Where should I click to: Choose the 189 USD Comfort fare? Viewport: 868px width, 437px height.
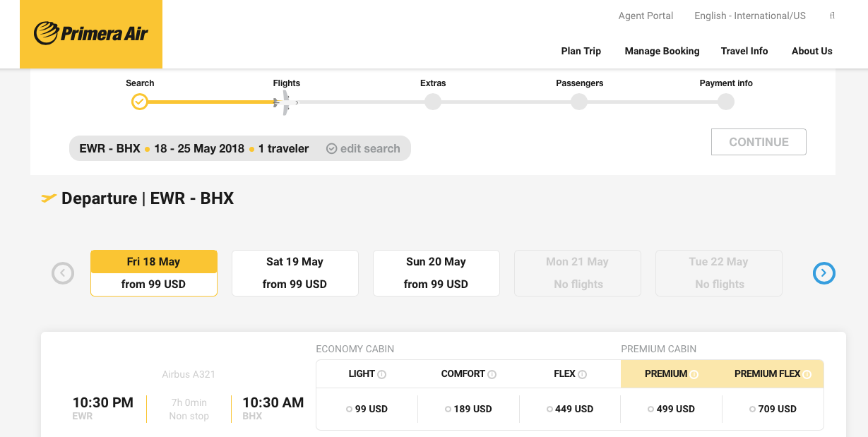(x=468, y=409)
